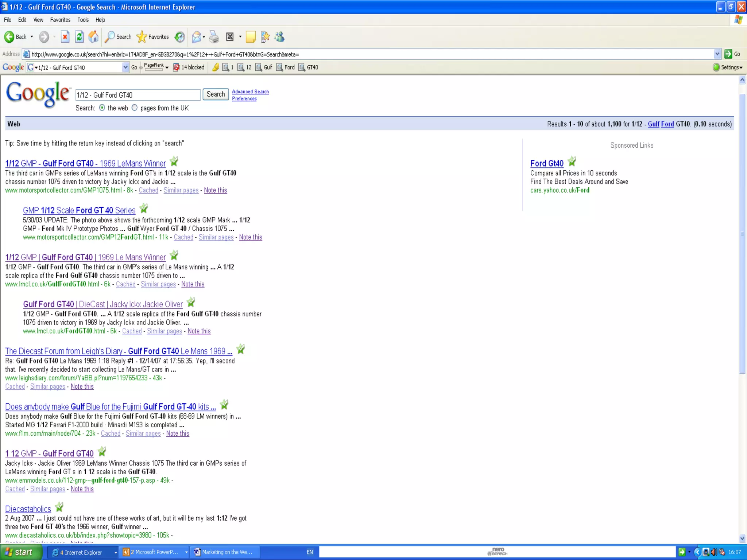Viewport: 747px width, 560px height.
Task: Click into the Google search query field
Action: (138, 95)
